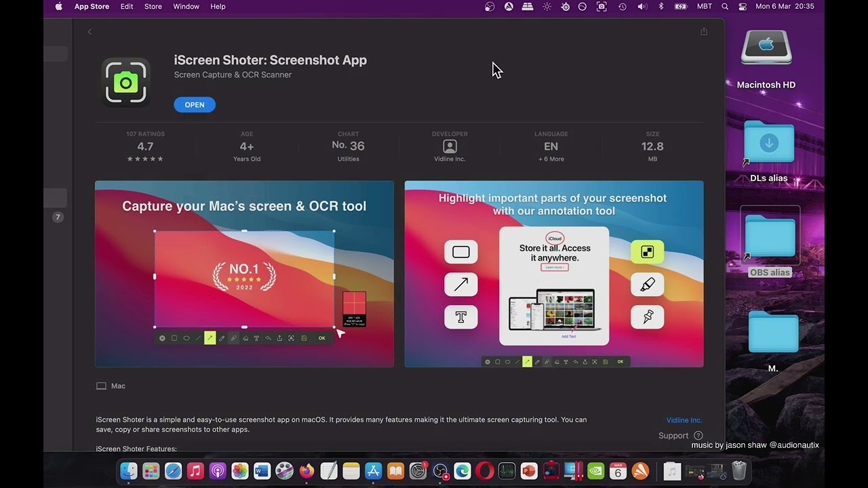Click the Bluetooth menu bar icon
Viewport: 868px width, 488px height.
pos(661,6)
